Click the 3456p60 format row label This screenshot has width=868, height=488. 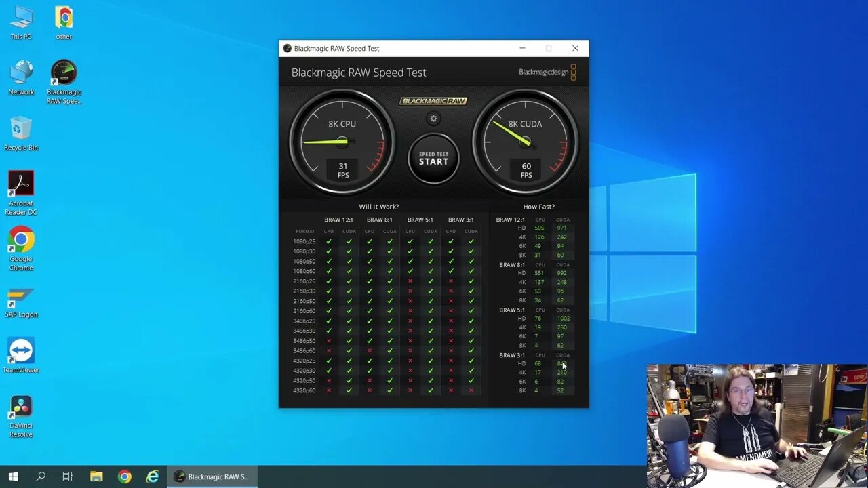304,350
